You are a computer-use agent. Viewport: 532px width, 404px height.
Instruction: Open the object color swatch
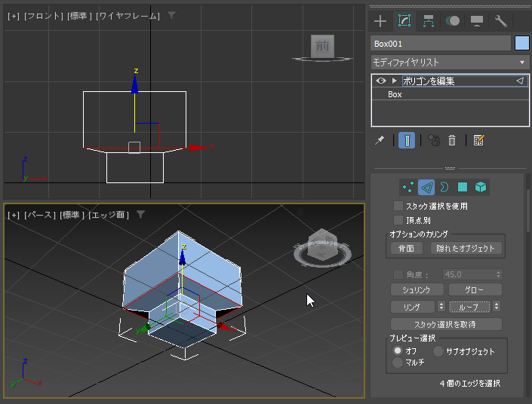(x=522, y=44)
